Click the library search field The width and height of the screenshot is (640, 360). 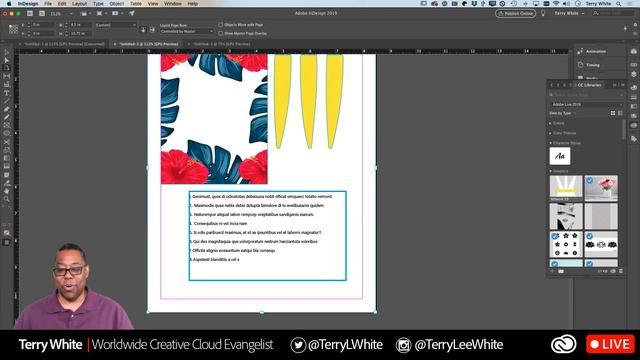[x=587, y=95]
